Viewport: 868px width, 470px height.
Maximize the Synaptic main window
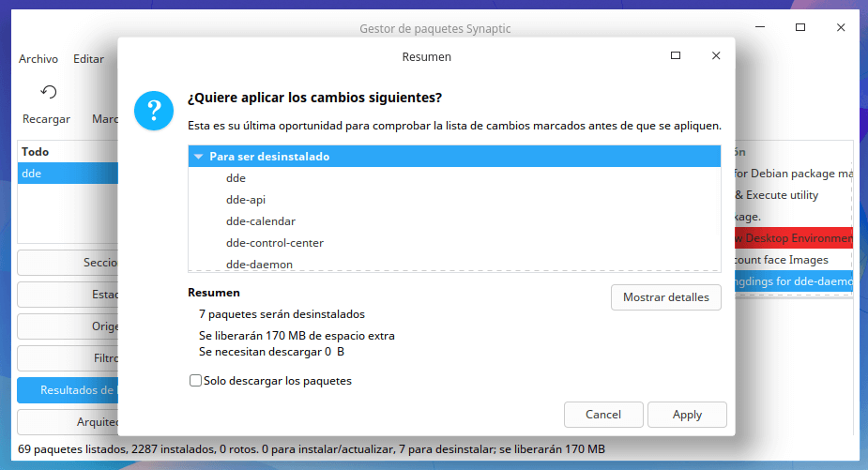click(800, 27)
